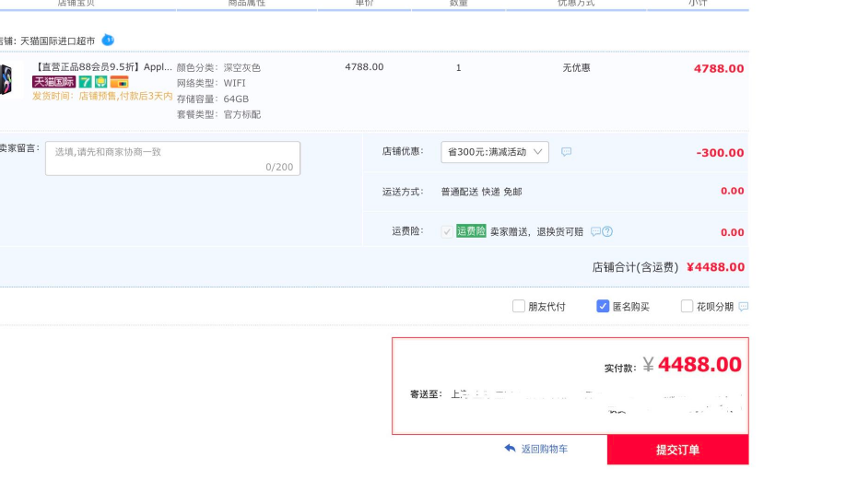The height and width of the screenshot is (504, 846).
Task: Click the comment icon beside 花呗分期
Action: click(744, 307)
